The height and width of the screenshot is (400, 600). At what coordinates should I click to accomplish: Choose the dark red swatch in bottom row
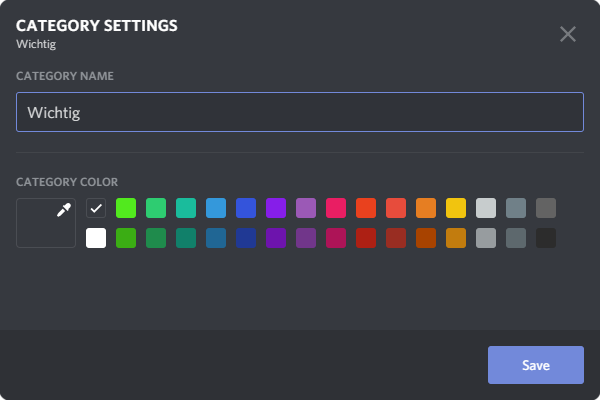pyautogui.click(x=366, y=238)
